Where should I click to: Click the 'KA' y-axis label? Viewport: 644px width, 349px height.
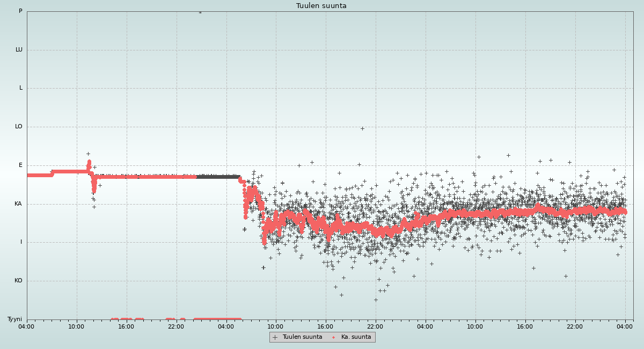click(x=18, y=204)
